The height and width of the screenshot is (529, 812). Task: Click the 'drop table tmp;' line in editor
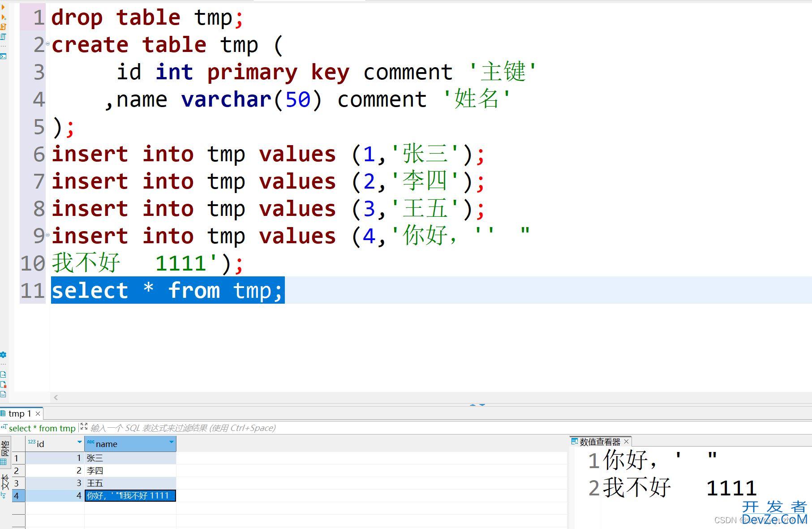coord(147,18)
